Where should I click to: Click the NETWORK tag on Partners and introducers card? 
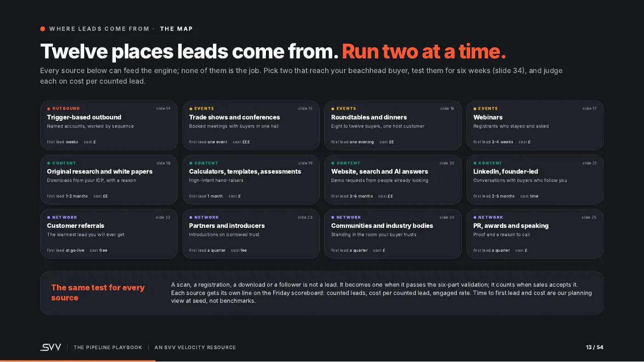tap(204, 217)
